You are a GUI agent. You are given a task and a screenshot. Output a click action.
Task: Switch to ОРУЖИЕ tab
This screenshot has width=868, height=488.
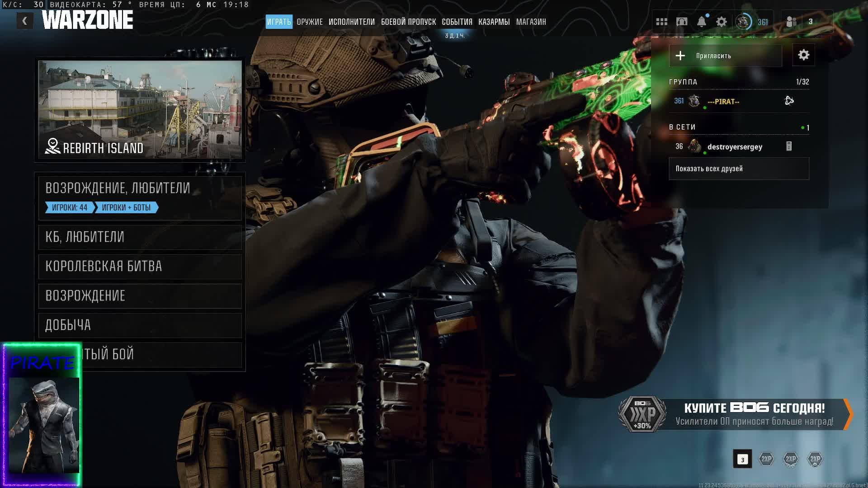(x=310, y=22)
